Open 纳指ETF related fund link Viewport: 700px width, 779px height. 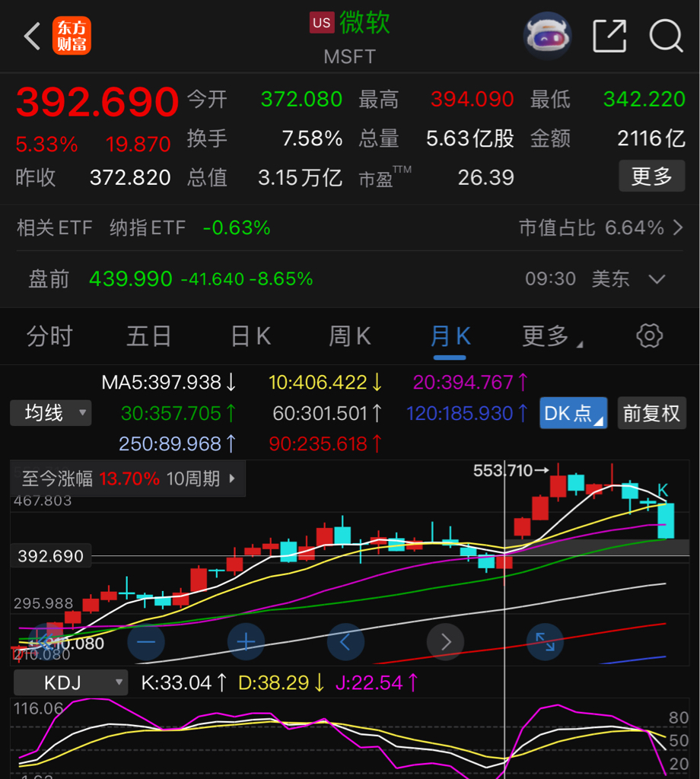coord(148,228)
